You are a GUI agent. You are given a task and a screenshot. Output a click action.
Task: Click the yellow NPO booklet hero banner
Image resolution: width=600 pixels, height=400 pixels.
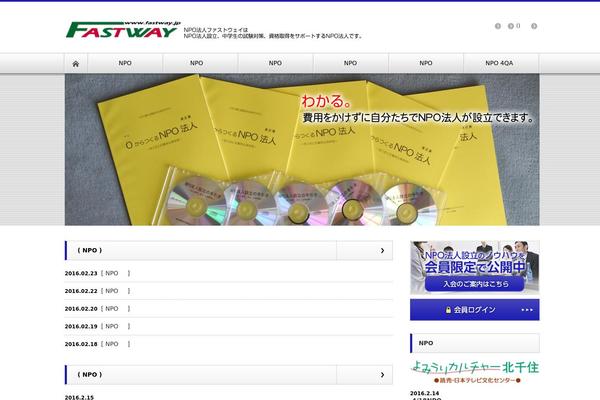(302, 149)
